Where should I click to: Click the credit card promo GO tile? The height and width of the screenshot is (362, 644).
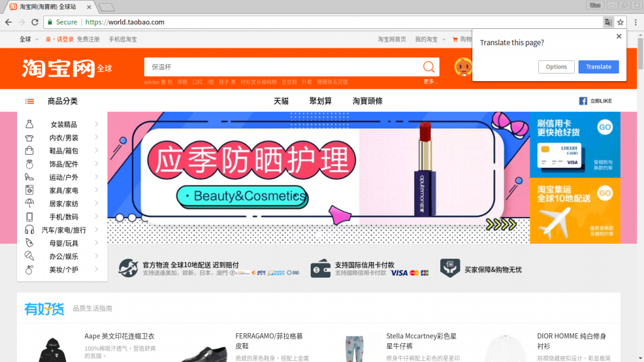pyautogui.click(x=575, y=145)
